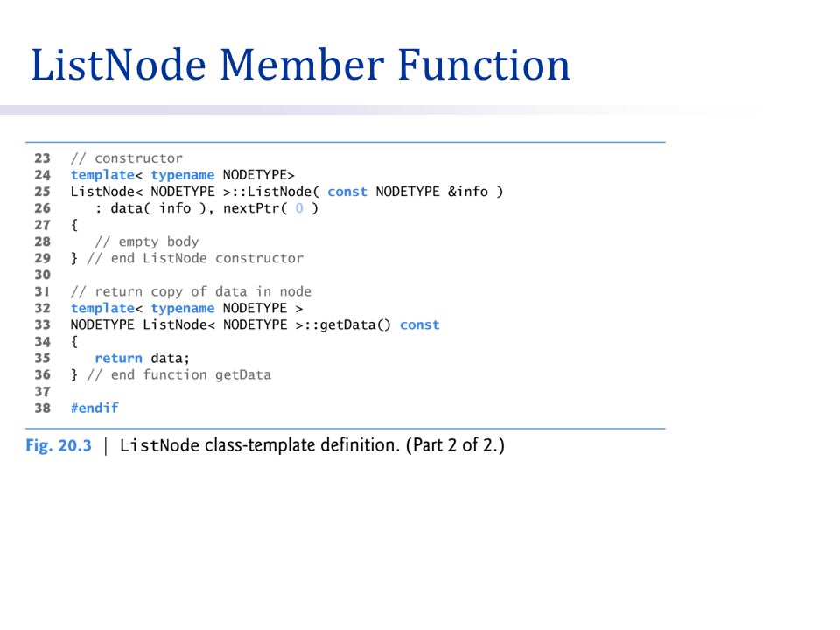The image size is (840, 630).
Task: Click the "#endif" directive
Action: coord(94,409)
